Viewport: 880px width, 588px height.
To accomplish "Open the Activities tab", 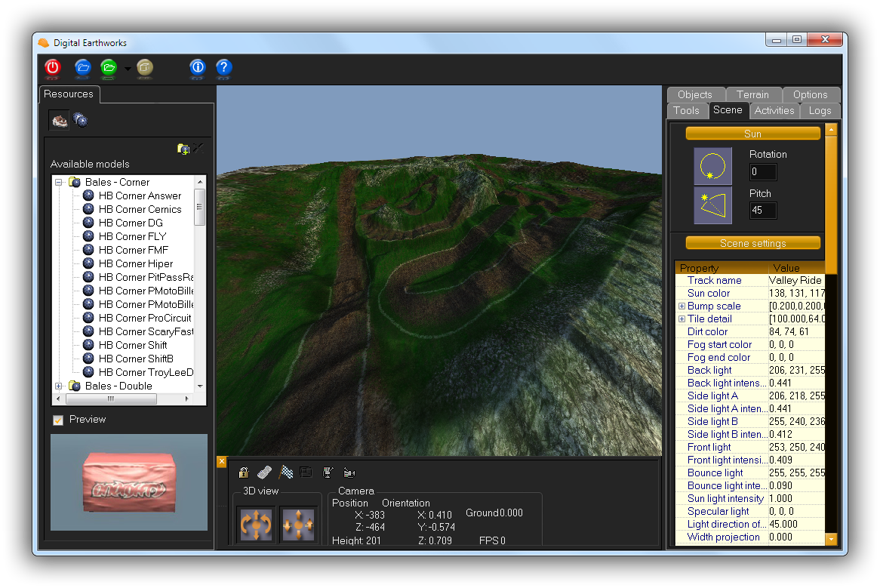I will pyautogui.click(x=774, y=110).
